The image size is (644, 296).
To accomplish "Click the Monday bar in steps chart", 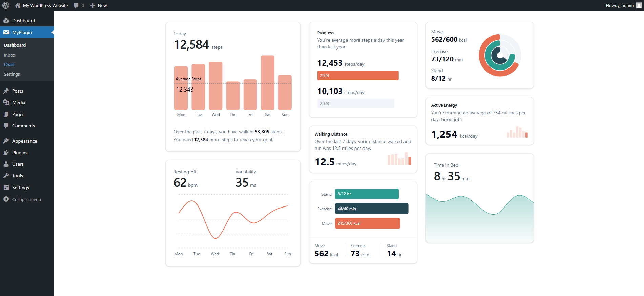I will pyautogui.click(x=181, y=88).
